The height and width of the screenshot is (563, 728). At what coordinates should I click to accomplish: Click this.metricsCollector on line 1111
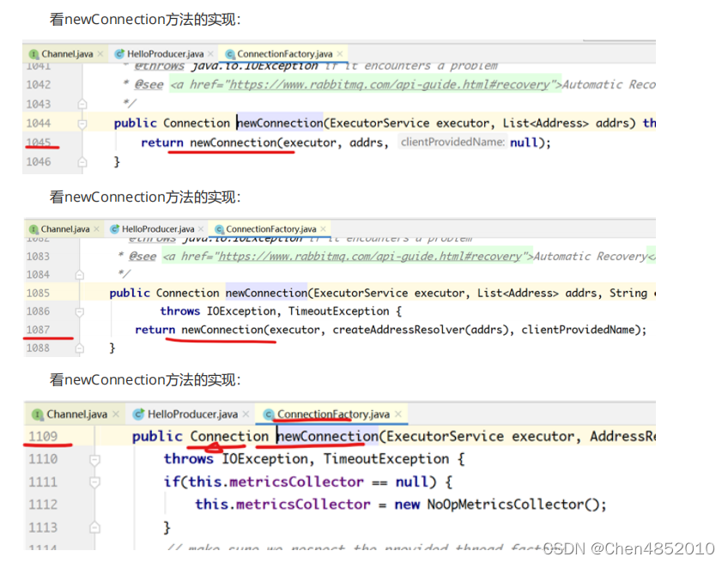[276, 481]
